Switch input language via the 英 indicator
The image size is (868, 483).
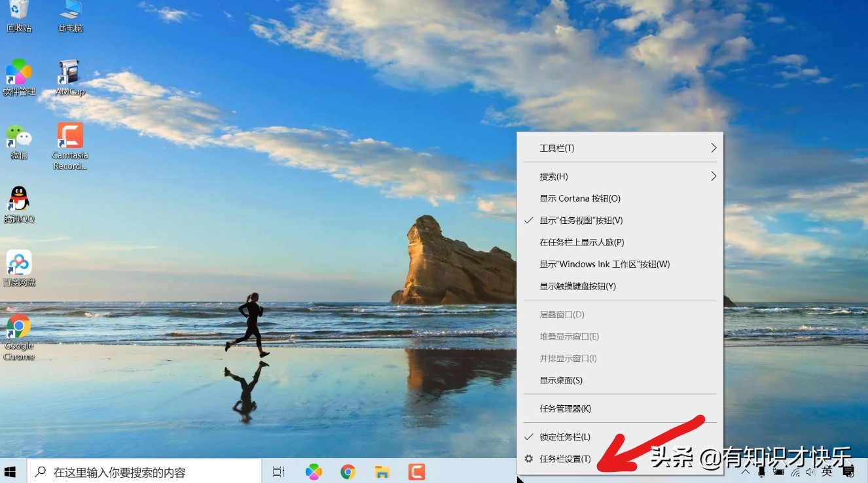[827, 471]
